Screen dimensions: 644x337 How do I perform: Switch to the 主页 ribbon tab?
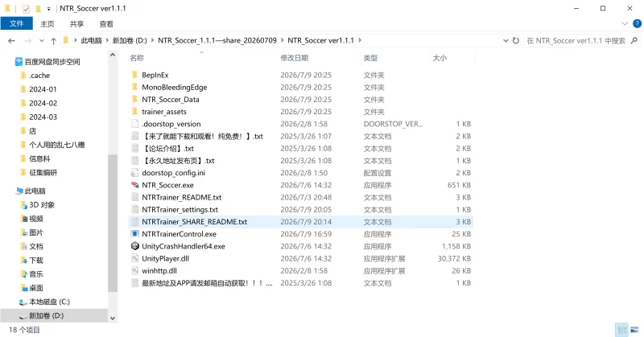pos(47,24)
